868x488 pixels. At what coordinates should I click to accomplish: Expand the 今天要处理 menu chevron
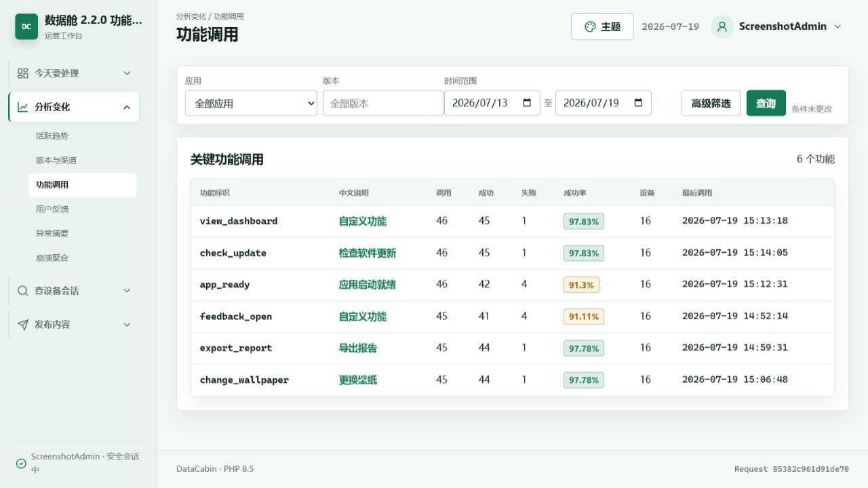pyautogui.click(x=127, y=73)
